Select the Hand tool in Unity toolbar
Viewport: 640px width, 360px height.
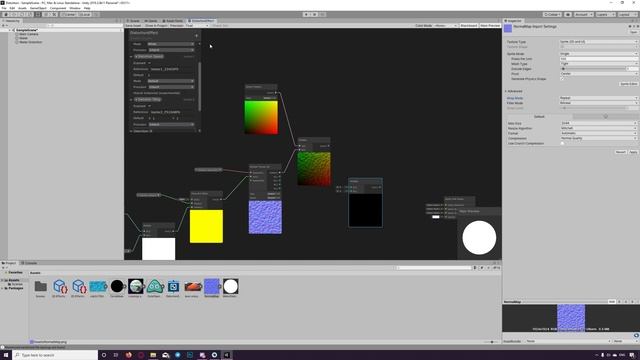tap(6, 14)
